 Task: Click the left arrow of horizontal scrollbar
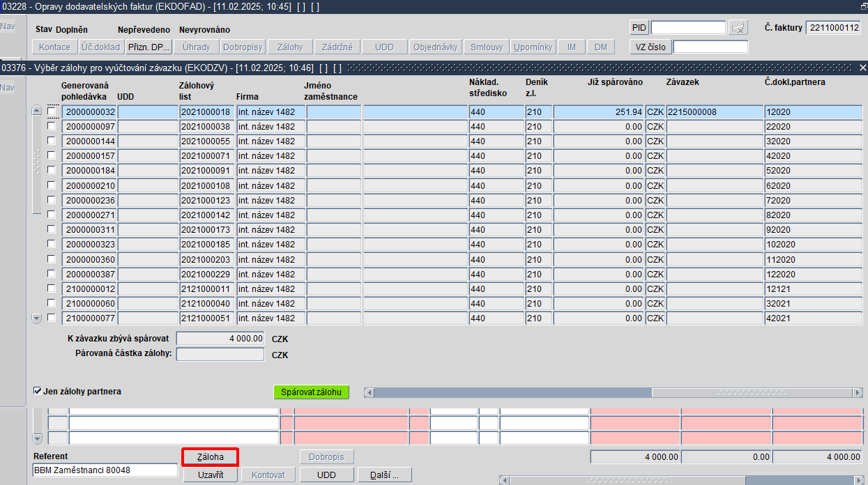click(369, 392)
